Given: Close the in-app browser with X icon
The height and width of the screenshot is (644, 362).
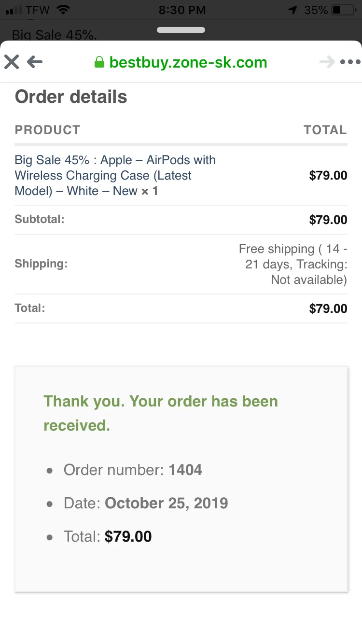Looking at the screenshot, I should point(12,62).
